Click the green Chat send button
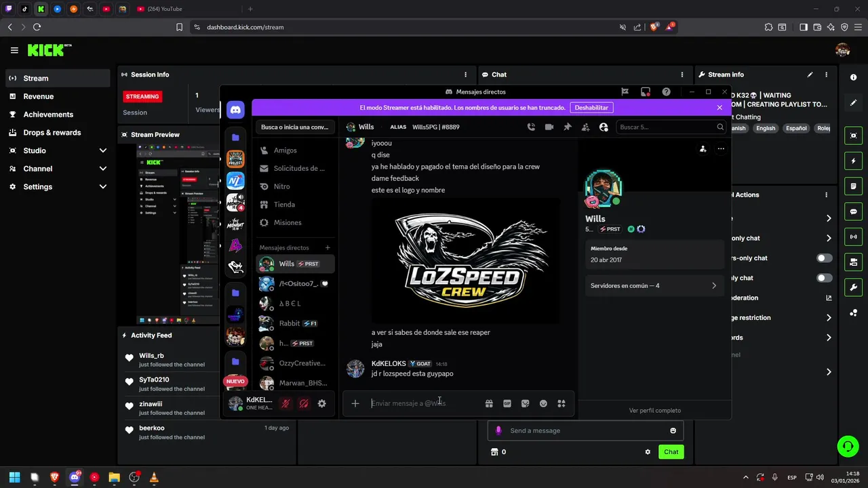This screenshot has width=868, height=488. pyautogui.click(x=671, y=452)
